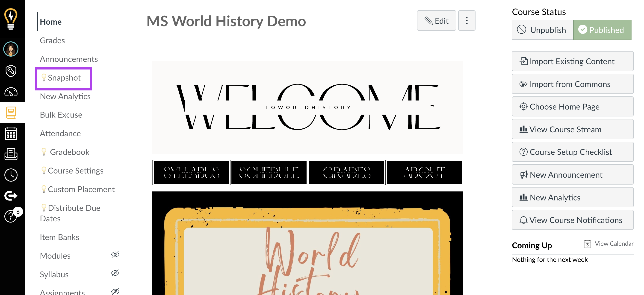Open the lightbulb logo dashboard icon

tap(11, 19)
